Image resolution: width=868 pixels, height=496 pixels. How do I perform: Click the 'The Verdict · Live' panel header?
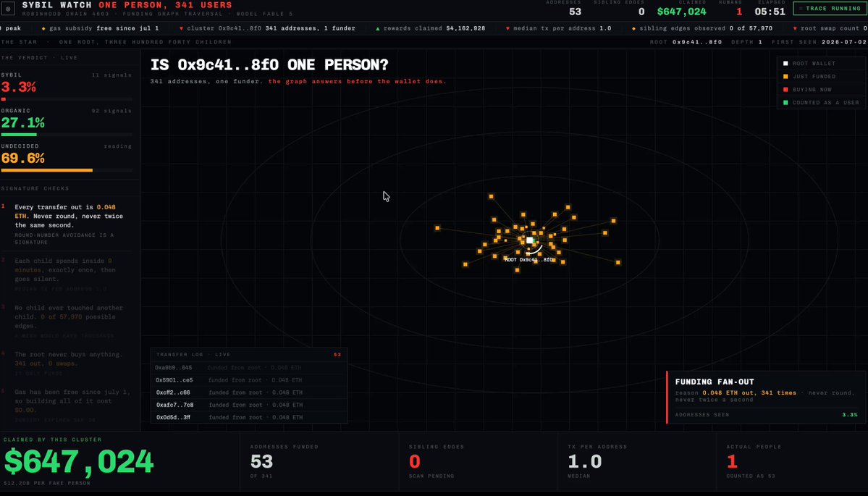(x=39, y=58)
